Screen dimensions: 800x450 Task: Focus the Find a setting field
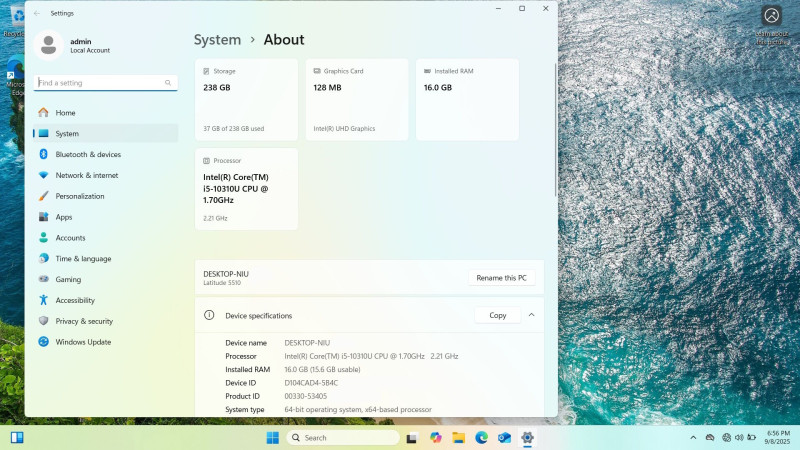106,83
